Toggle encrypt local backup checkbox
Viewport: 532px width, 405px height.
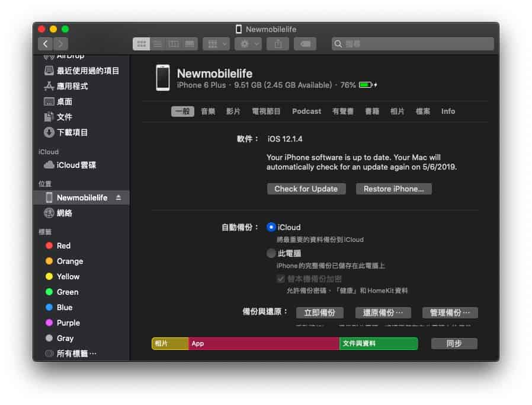281,279
